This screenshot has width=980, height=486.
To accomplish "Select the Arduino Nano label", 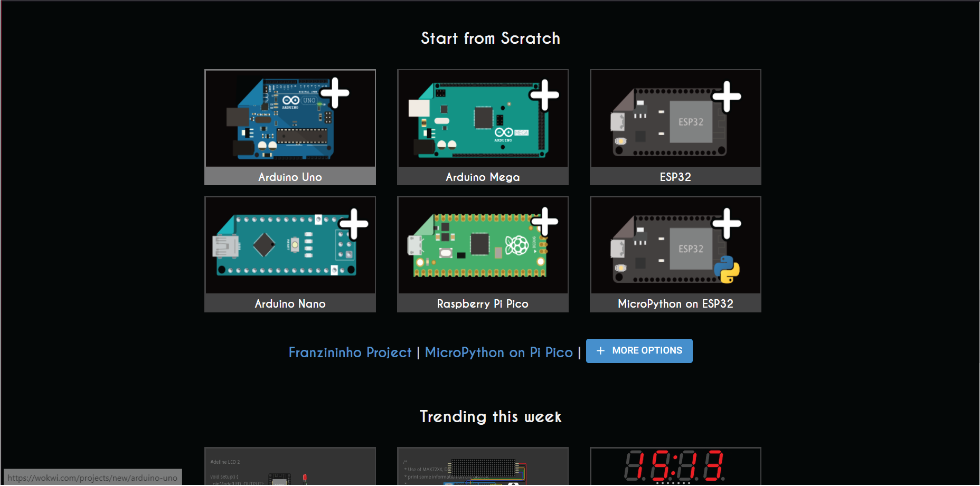I will pos(290,304).
